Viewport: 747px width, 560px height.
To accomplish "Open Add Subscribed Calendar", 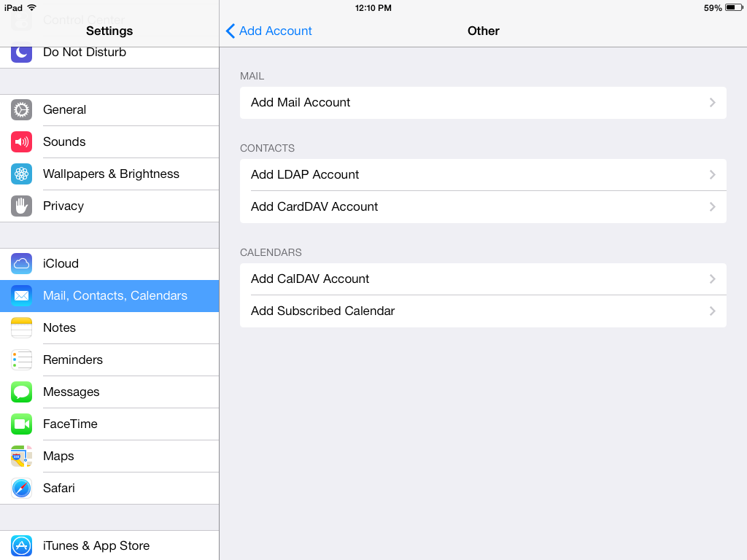I will click(483, 311).
